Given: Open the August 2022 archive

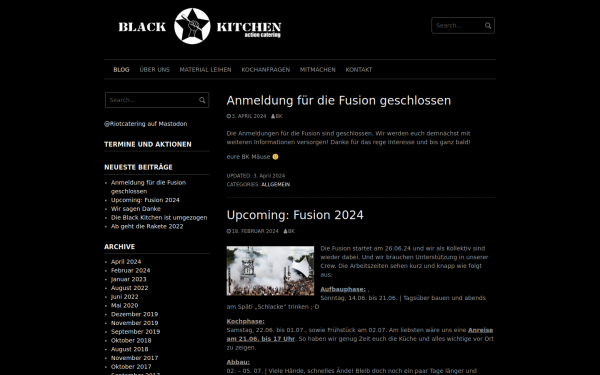Looking at the screenshot, I should click(x=129, y=288).
